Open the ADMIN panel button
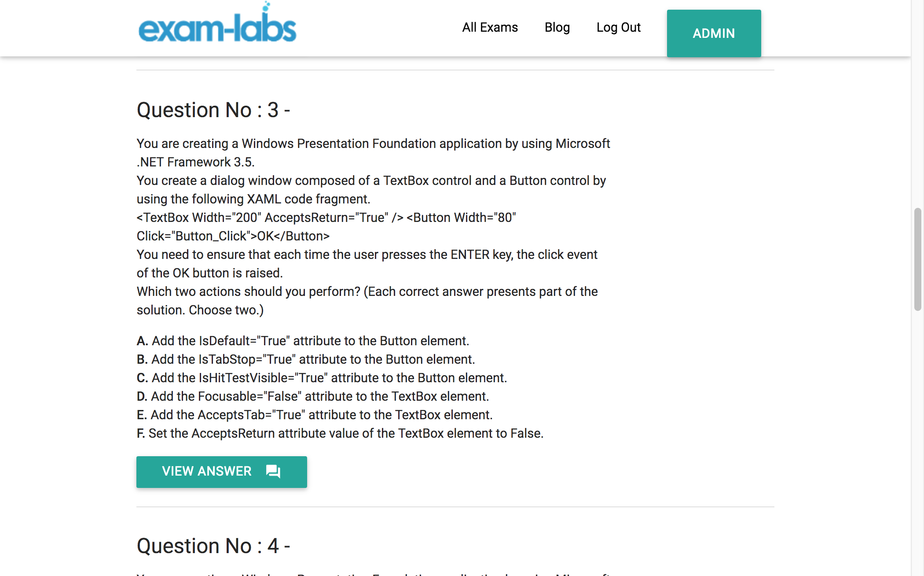The width and height of the screenshot is (924, 576). tap(714, 33)
